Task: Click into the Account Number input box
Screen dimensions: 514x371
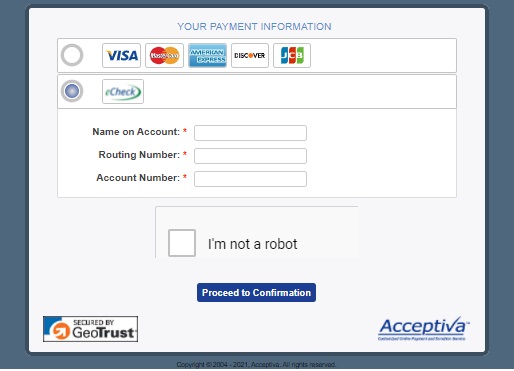Action: pos(250,179)
